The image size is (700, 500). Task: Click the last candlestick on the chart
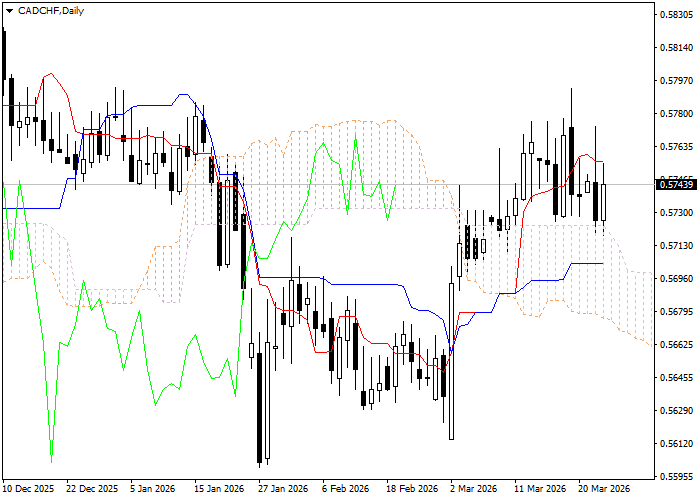(603, 200)
